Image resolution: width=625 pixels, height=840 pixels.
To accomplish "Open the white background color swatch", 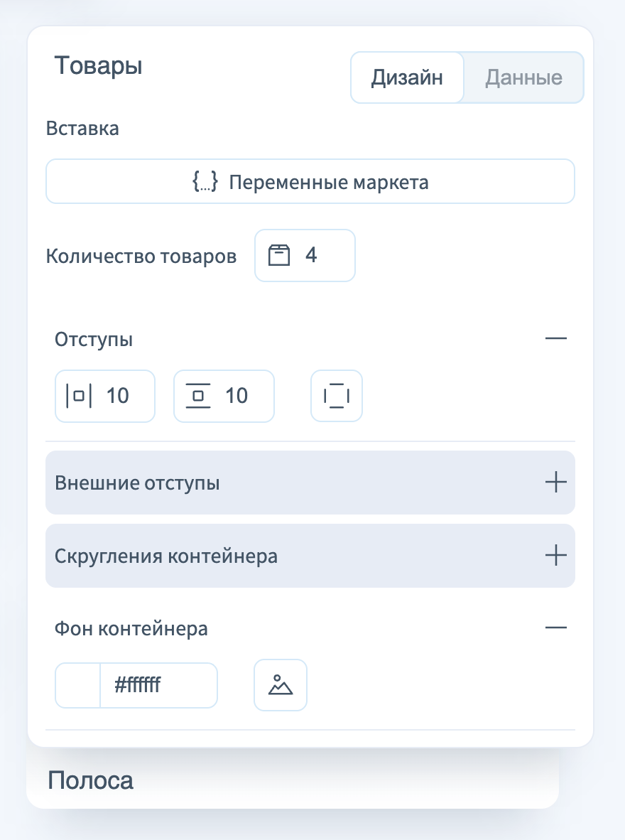I will (78, 685).
